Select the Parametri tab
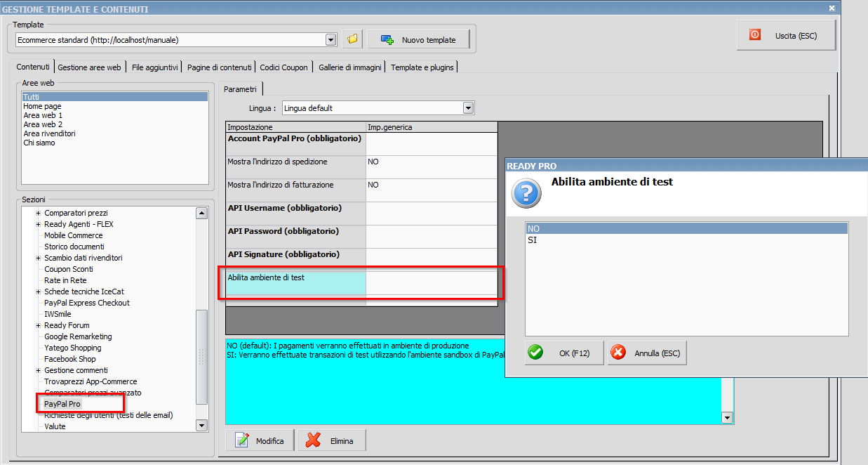The width and height of the screenshot is (868, 465). pos(240,89)
